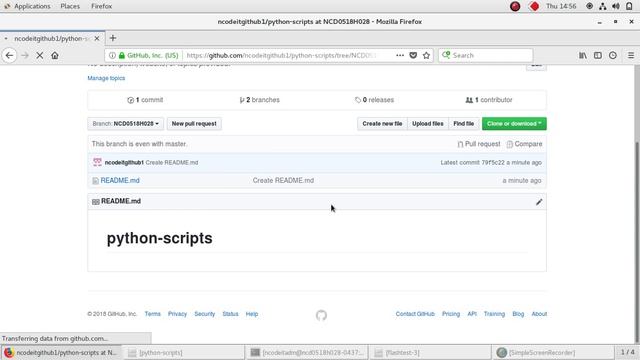Open the Pricing footer link
640x360 pixels.
[451, 314]
